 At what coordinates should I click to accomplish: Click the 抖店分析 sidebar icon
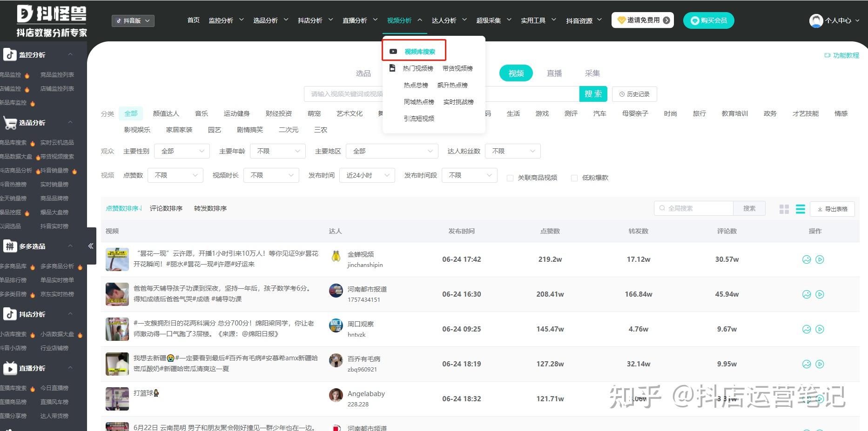[10, 314]
